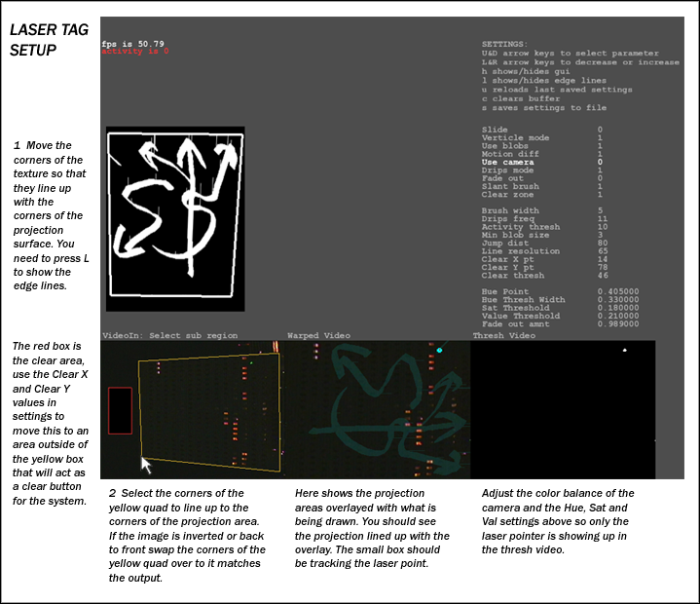The image size is (700, 604).
Task: Click the Thresh Video preview panel
Action: (563, 410)
